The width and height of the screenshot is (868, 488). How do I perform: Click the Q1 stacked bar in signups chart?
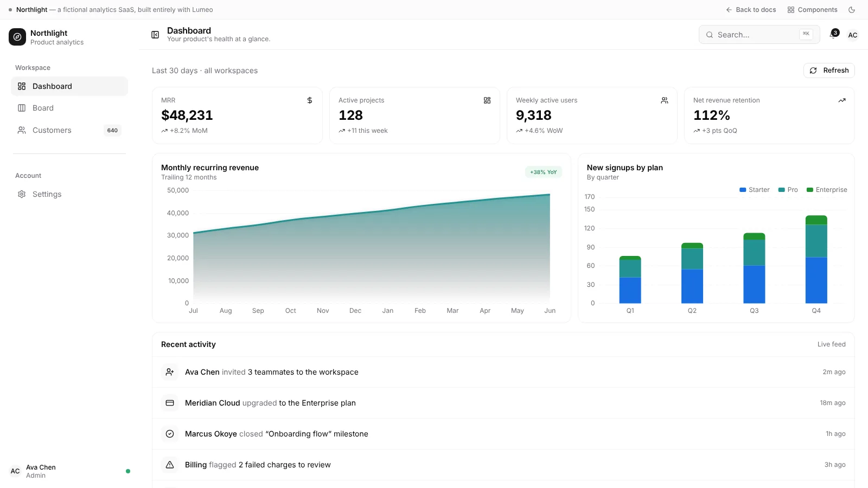[630, 279]
